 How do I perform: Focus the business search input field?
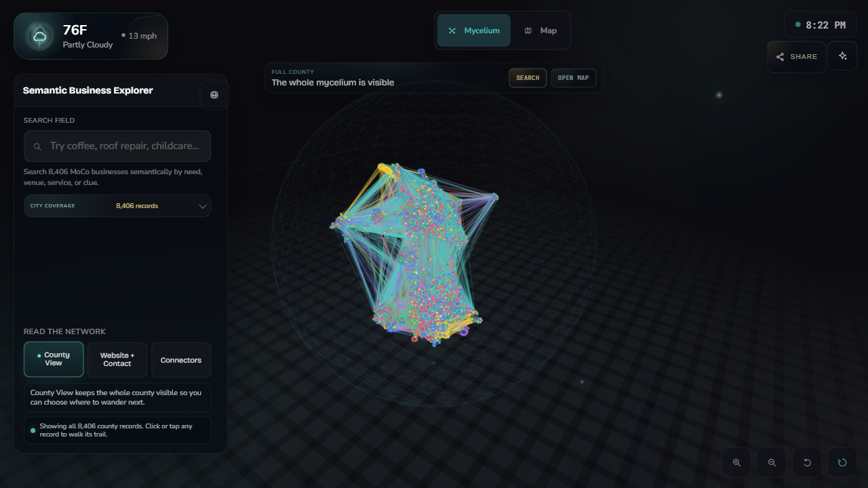click(117, 146)
